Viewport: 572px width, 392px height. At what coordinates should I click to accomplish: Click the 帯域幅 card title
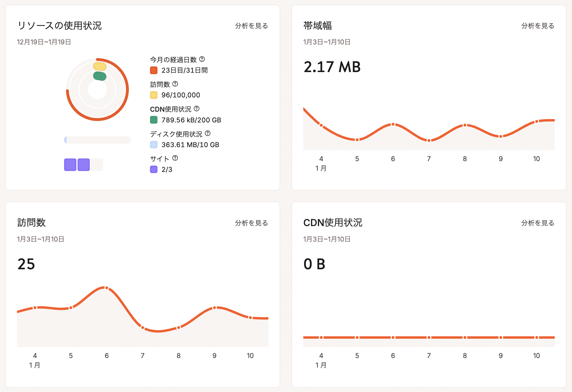point(318,26)
